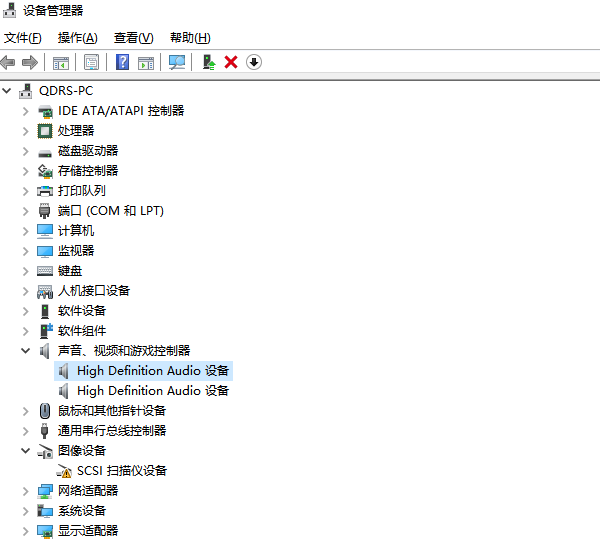Click the blue question mark help icon

point(122,62)
